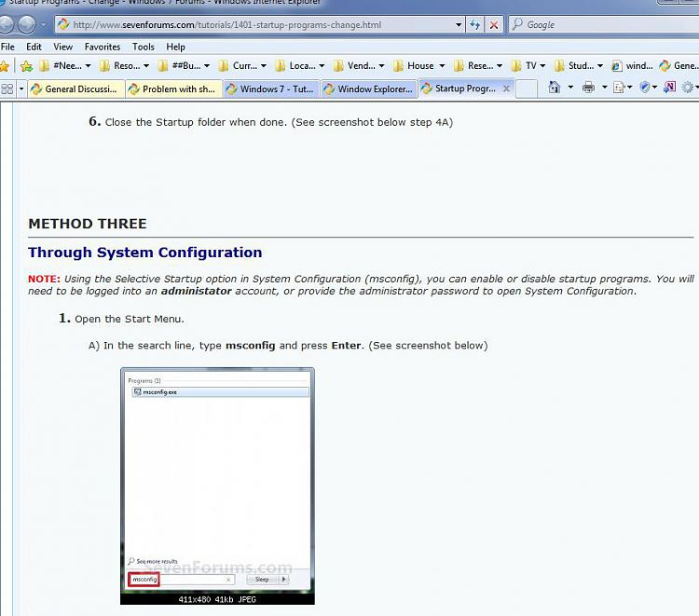Screen dimensions: 699x616
Task: Open the Help menu
Action: (175, 47)
